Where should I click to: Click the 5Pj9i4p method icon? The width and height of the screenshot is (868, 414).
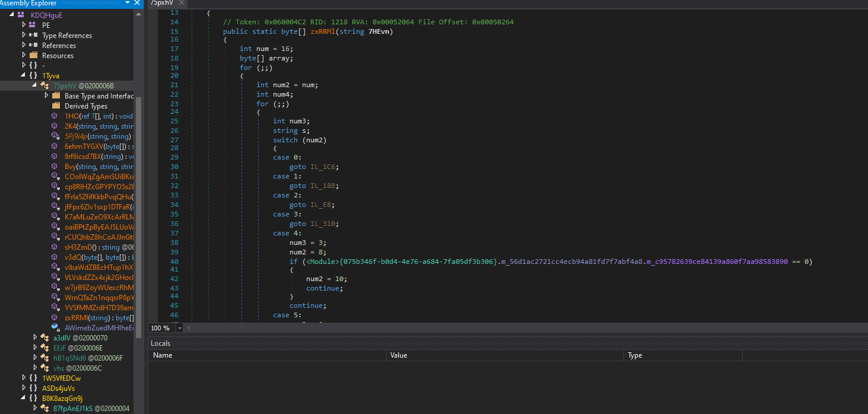pyautogui.click(x=55, y=136)
